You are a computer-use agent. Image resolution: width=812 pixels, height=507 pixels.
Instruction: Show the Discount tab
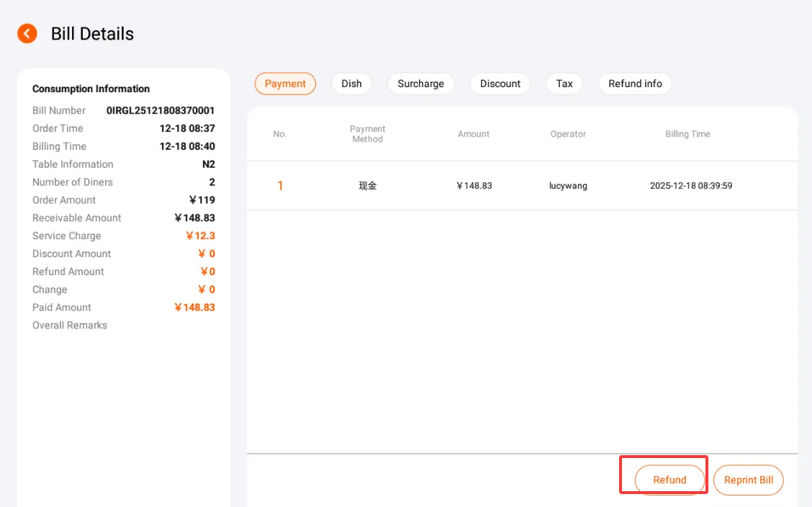click(500, 84)
